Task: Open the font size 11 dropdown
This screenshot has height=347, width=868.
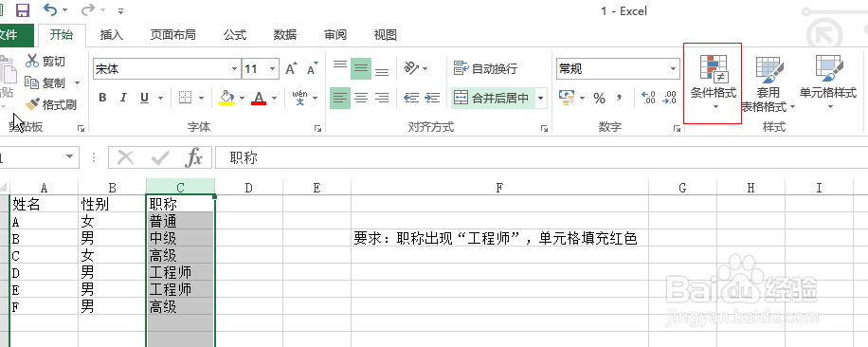Action: pyautogui.click(x=272, y=69)
